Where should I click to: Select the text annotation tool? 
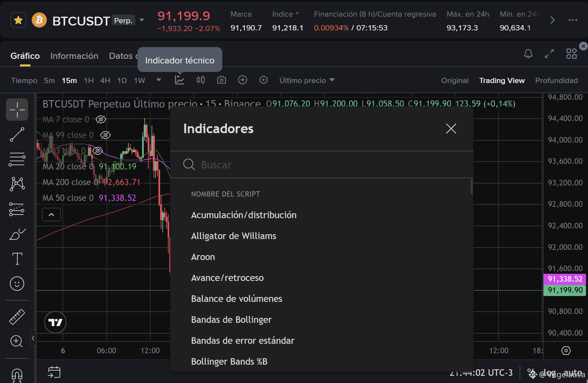[x=17, y=259]
